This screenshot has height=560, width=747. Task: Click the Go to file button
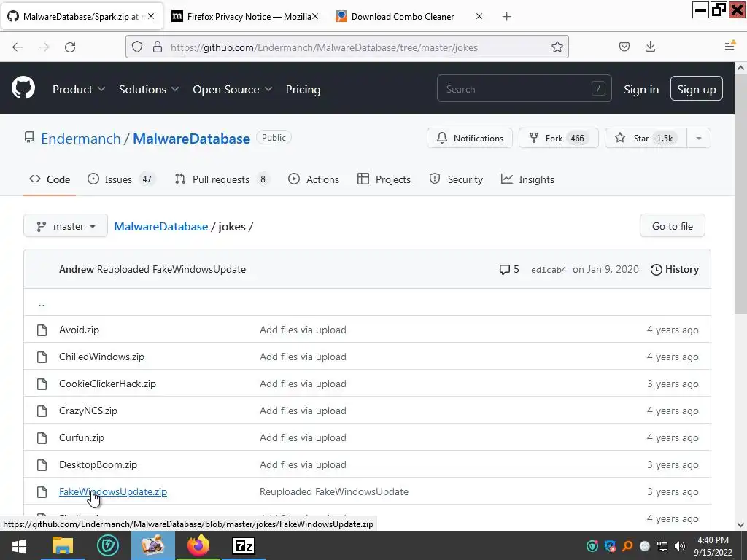[672, 226]
